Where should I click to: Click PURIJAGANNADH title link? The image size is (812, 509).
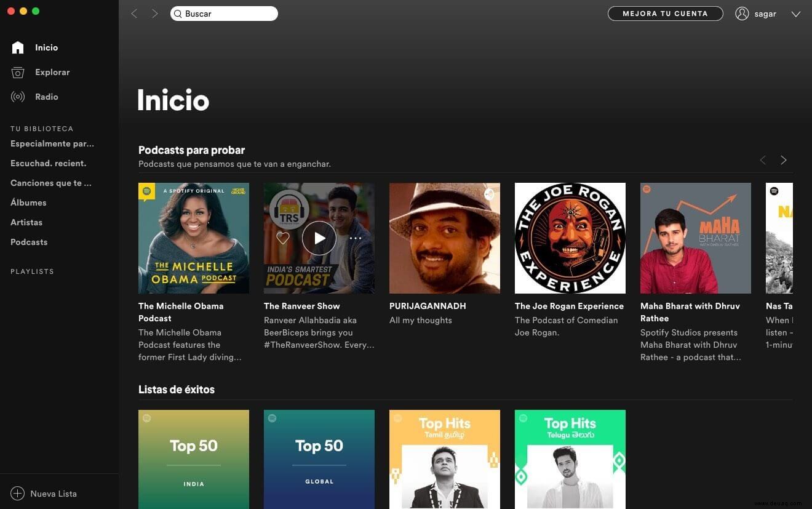428,306
